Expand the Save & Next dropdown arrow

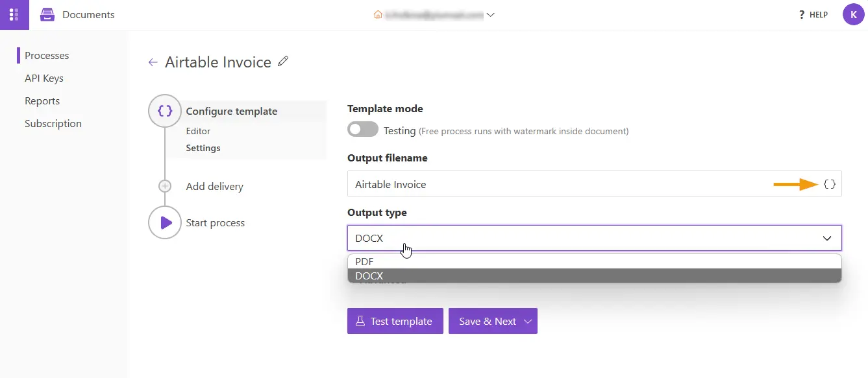[528, 322]
